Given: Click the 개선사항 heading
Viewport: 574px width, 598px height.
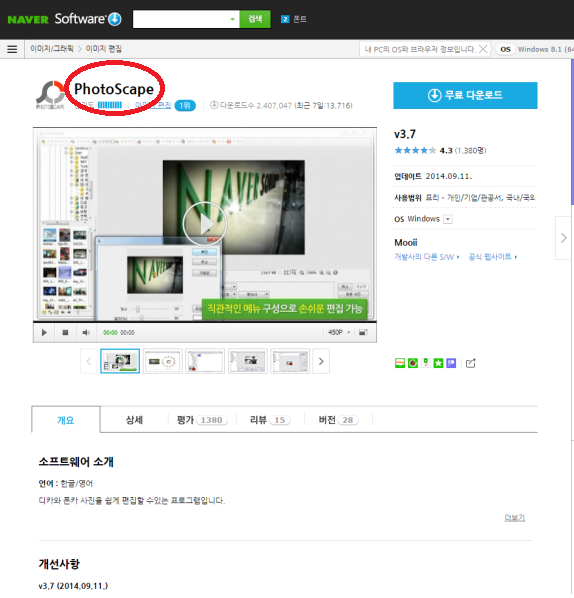Looking at the screenshot, I should click(59, 564).
